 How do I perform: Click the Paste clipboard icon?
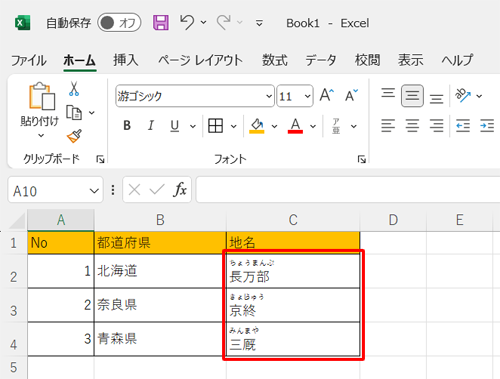pos(42,96)
